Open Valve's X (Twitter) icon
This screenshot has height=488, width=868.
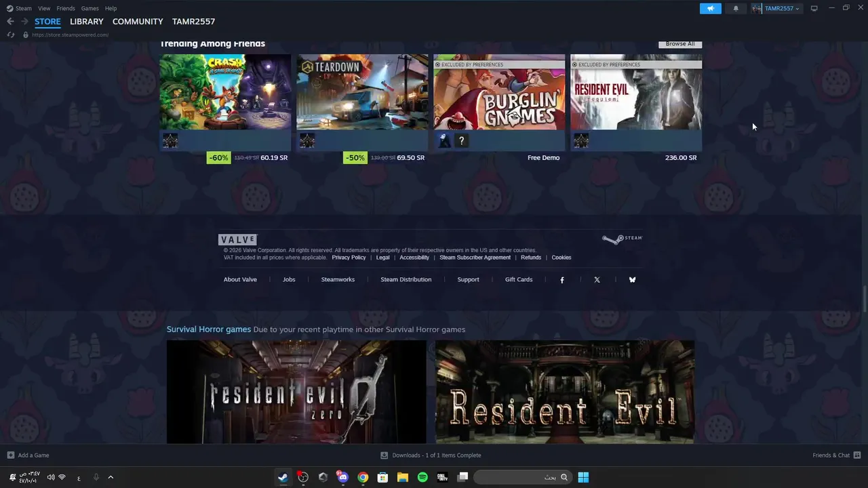(597, 280)
